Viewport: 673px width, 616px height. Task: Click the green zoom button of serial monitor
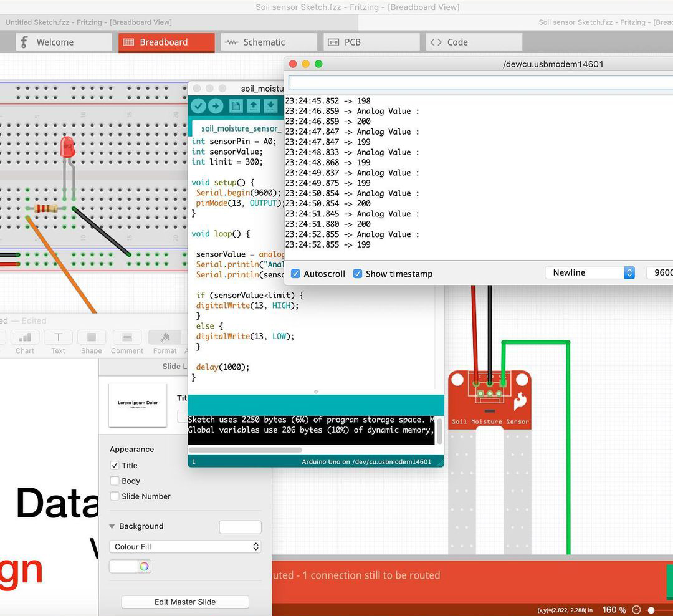pyautogui.click(x=318, y=64)
